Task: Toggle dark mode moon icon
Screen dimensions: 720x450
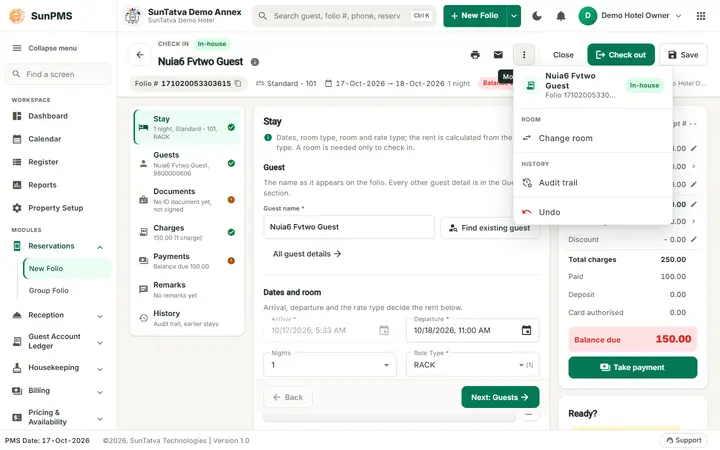Action: [x=537, y=16]
